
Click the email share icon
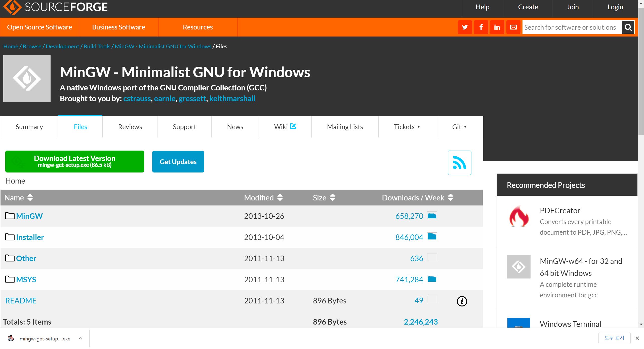[x=513, y=27]
